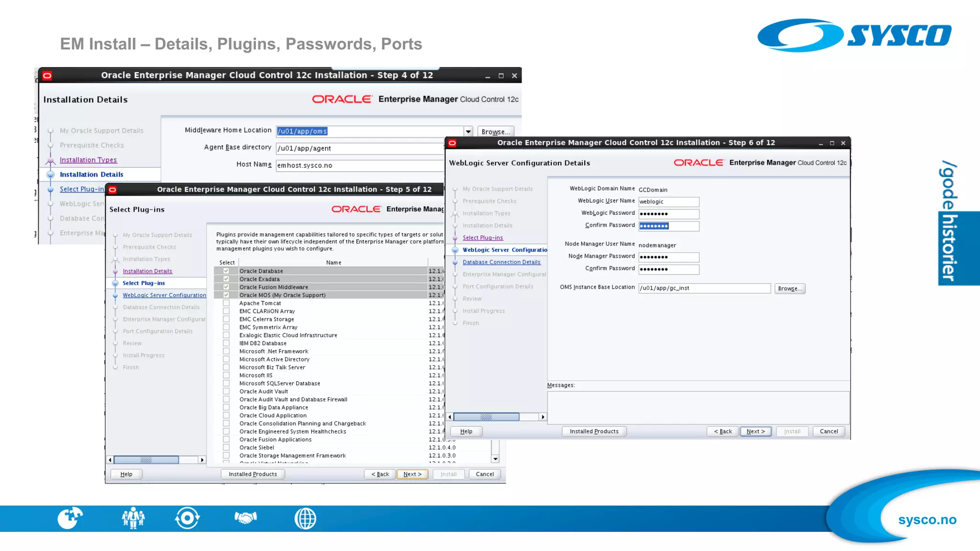Image resolution: width=980 pixels, height=551 pixels.
Task: Check the EMC CLARiiON Array plug-in
Action: pos(226,311)
